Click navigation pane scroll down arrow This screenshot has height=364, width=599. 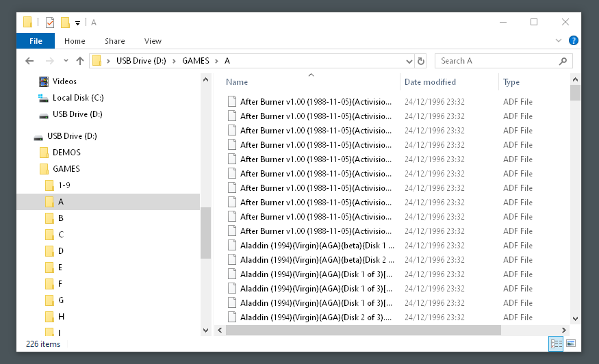coord(205,330)
